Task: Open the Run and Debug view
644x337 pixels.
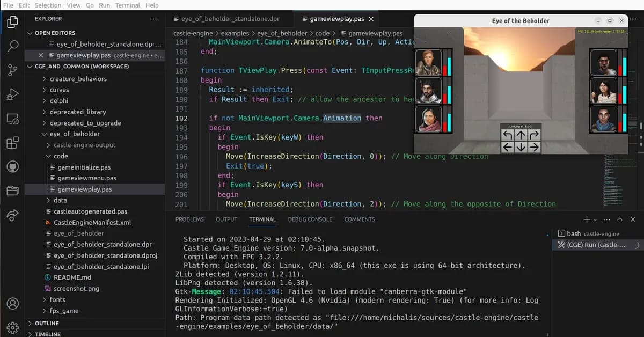Action: pos(13,94)
